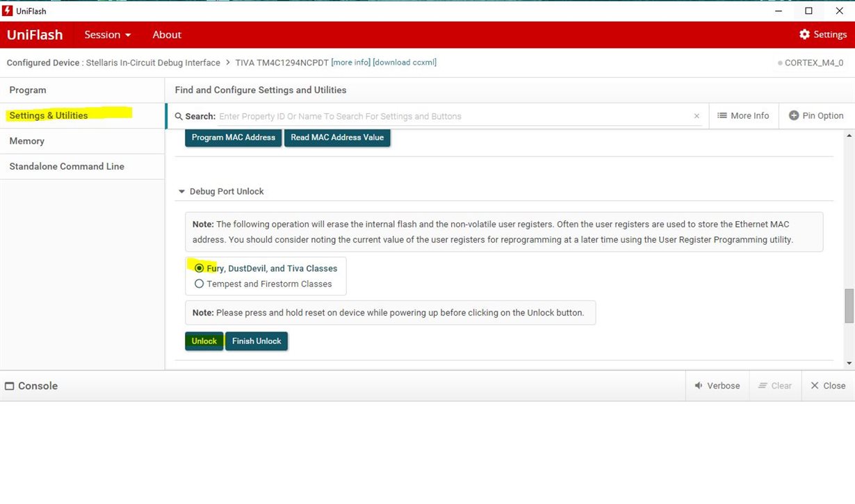Switch to the Program tab
This screenshot has width=855, height=504.
click(82, 90)
